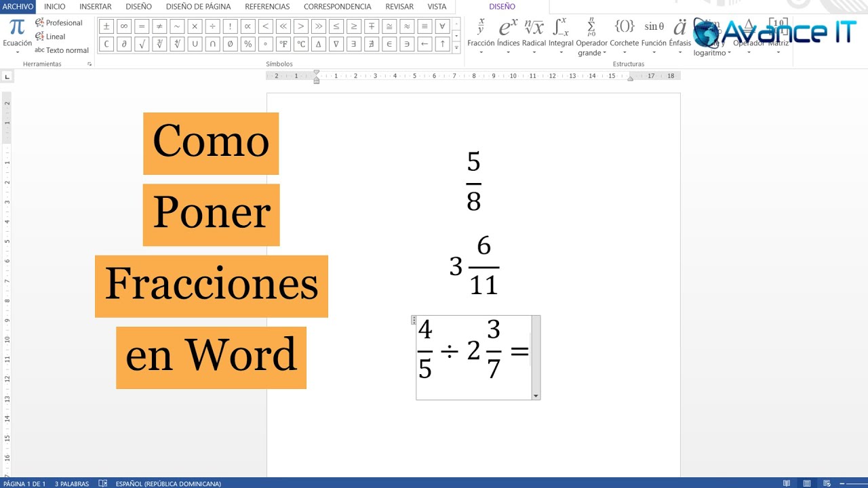Click the proofing check icon in status bar
This screenshot has height=488, width=868.
pyautogui.click(x=103, y=483)
